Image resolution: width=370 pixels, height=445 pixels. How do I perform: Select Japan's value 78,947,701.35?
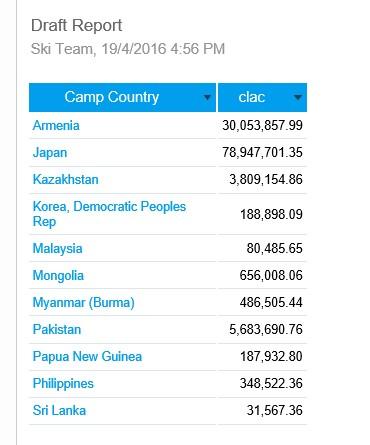point(263,153)
